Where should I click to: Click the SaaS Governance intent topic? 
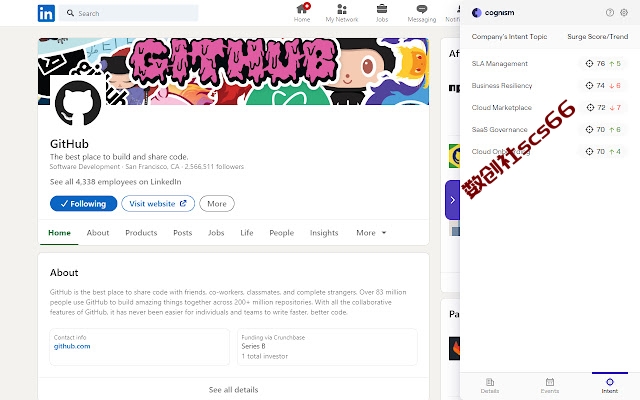pyautogui.click(x=500, y=130)
